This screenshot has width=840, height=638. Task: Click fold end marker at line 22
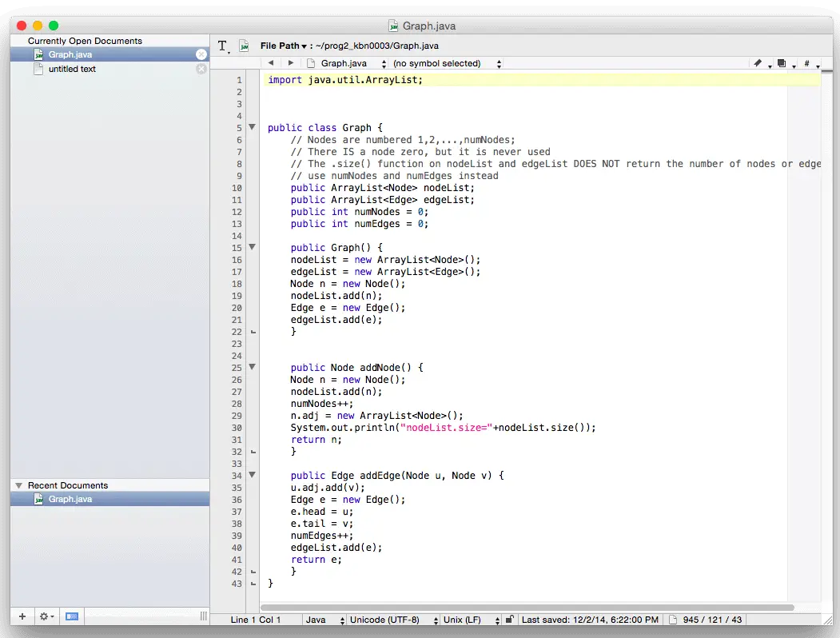(x=253, y=332)
